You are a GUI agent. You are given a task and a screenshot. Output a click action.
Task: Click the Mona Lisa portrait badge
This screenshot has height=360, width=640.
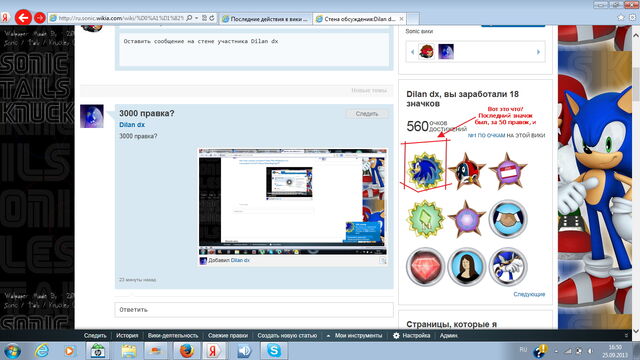pyautogui.click(x=467, y=267)
